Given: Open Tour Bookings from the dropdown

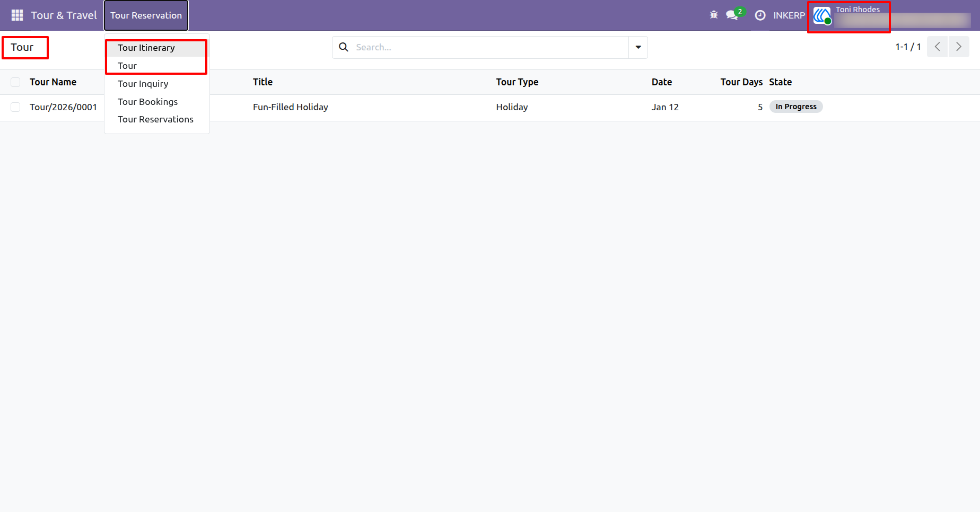Looking at the screenshot, I should [156, 102].
